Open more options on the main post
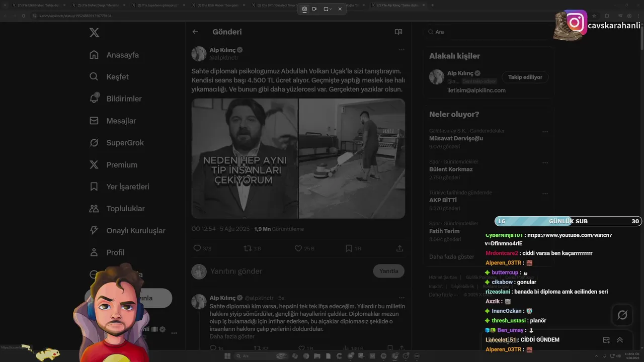This screenshot has height=362, width=644. point(401,50)
